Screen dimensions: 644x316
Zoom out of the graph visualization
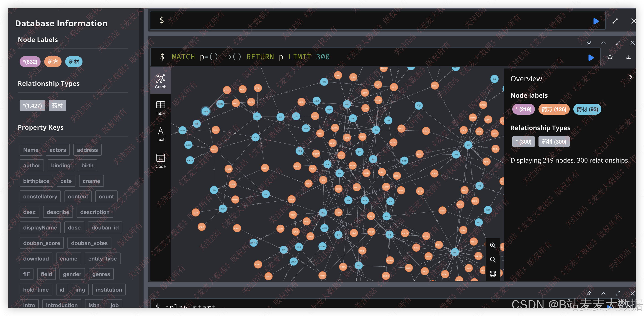(492, 259)
